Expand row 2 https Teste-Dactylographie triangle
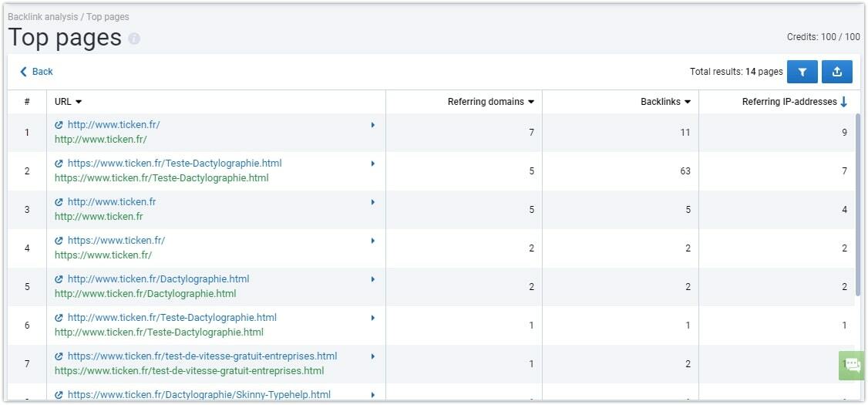The image size is (868, 405). (373, 164)
